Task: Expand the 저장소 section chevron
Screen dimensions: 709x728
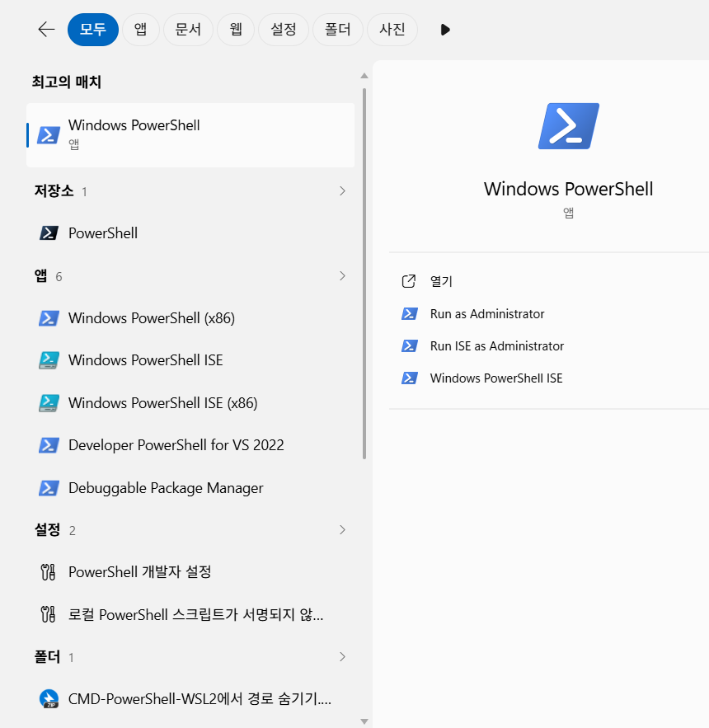Action: click(x=342, y=190)
